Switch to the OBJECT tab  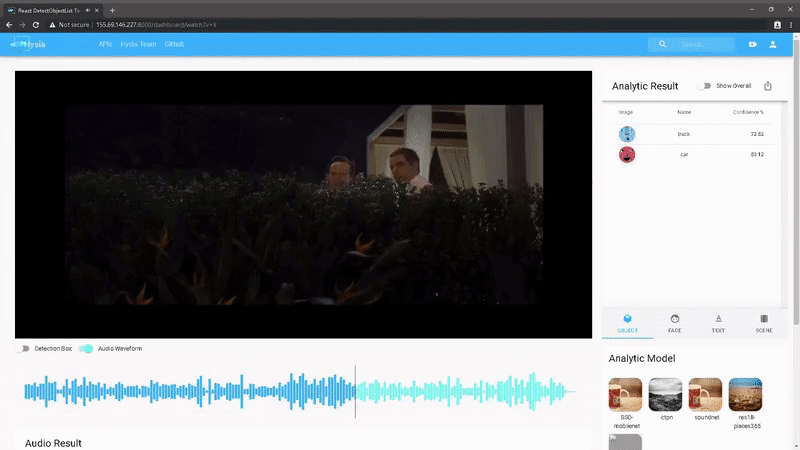click(x=628, y=323)
